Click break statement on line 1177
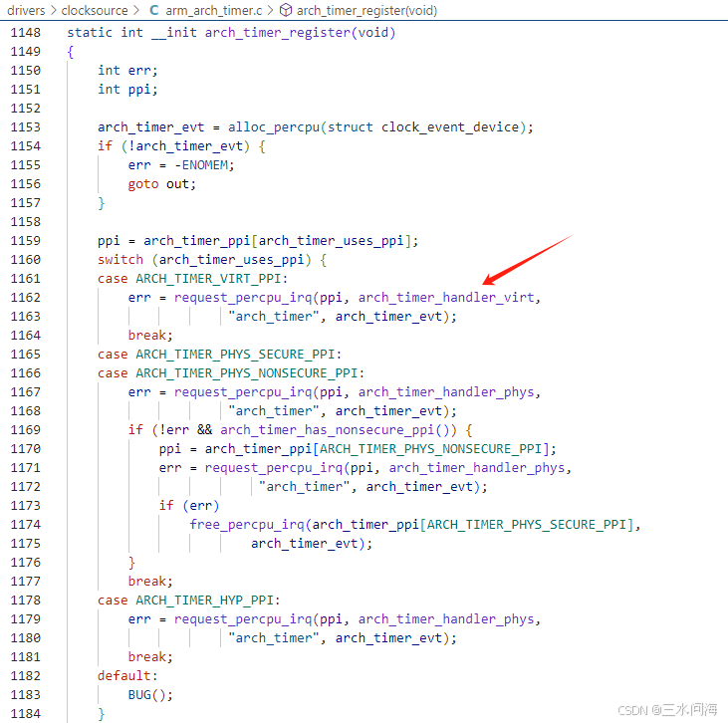The image size is (728, 723). pyautogui.click(x=150, y=582)
